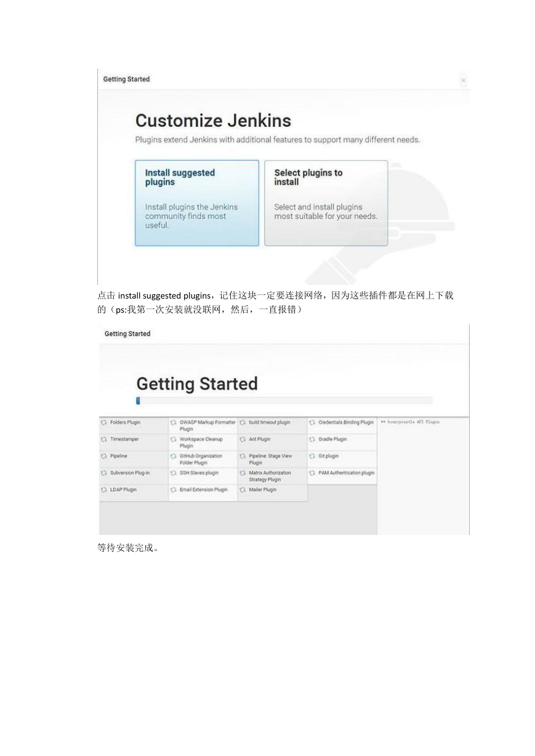Select the Folders Plugin text
The image size is (535, 756).
click(125, 423)
